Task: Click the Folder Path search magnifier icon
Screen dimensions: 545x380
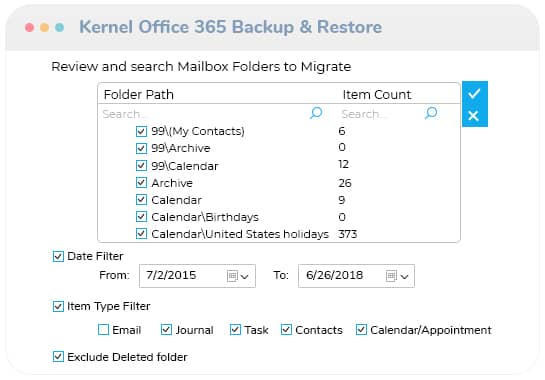Action: coord(316,113)
